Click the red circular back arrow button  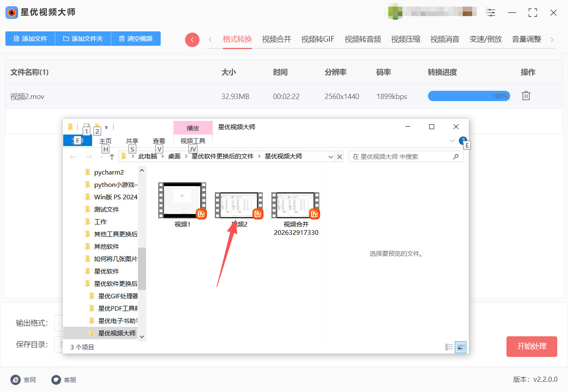[192, 40]
